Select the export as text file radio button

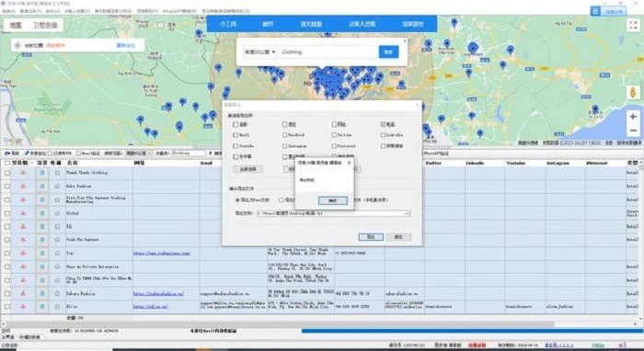coord(237,200)
